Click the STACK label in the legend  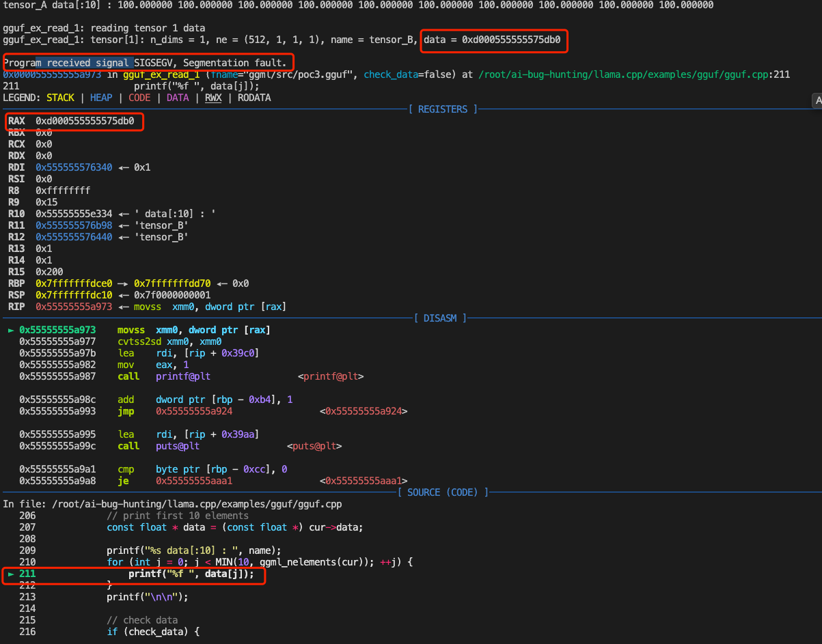coord(60,98)
